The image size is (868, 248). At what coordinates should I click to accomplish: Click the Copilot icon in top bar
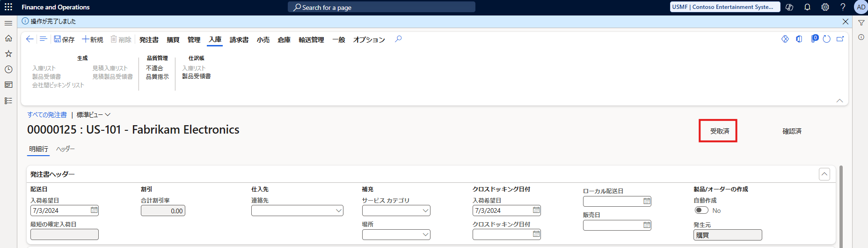[789, 7]
